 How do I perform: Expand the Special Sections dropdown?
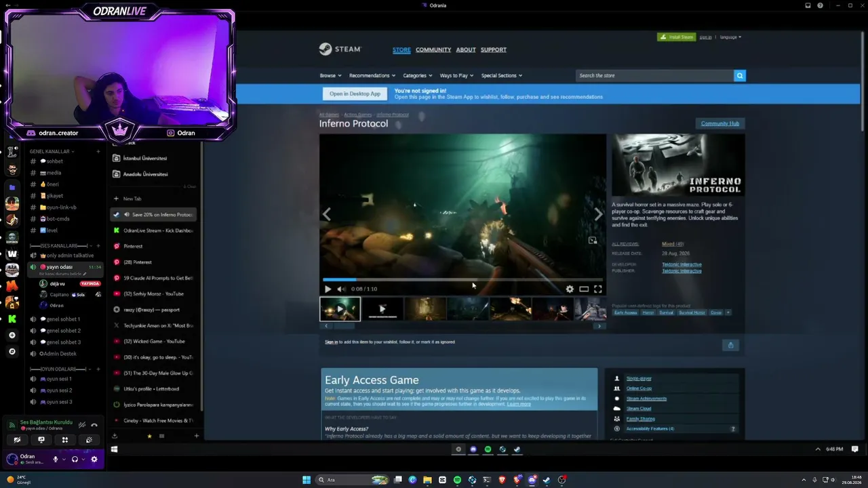click(502, 75)
